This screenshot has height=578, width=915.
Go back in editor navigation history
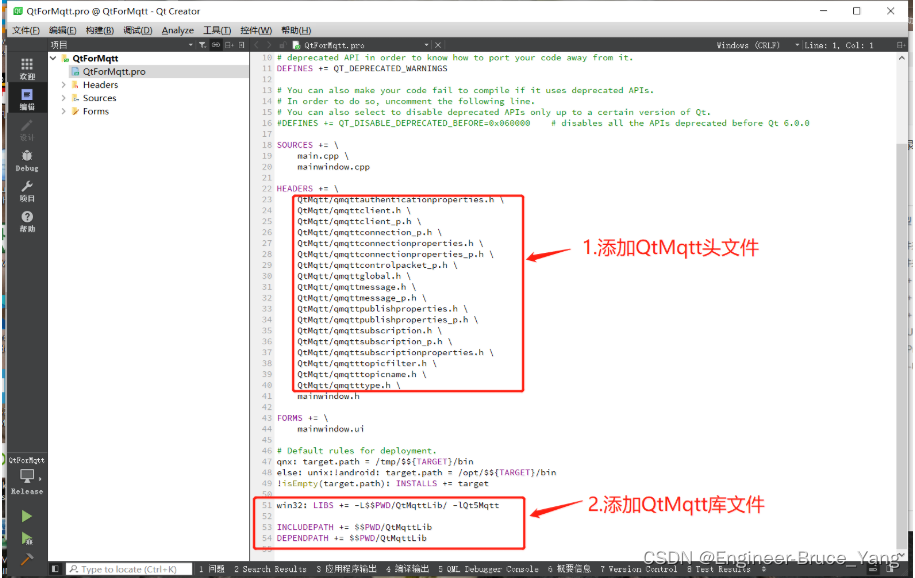point(256,45)
